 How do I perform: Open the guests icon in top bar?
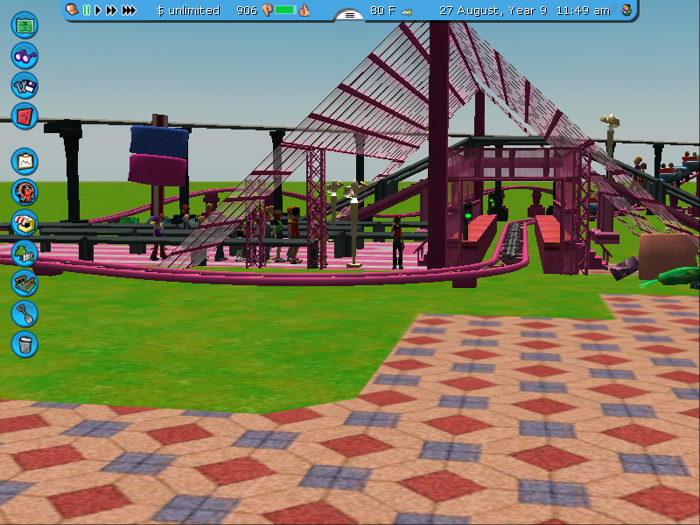tap(627, 10)
